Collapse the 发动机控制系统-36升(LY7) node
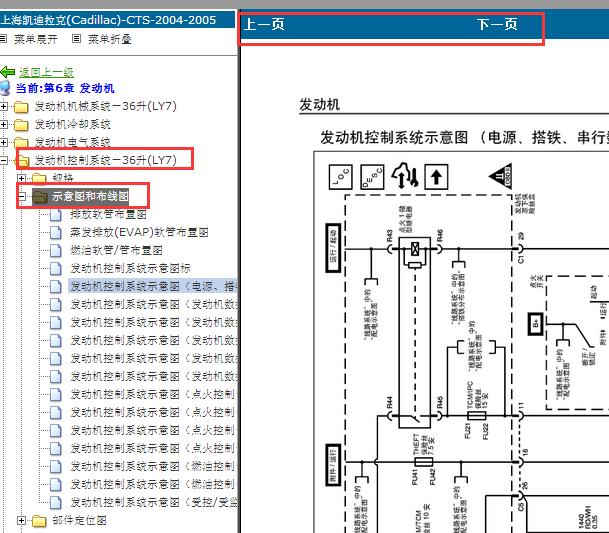 [x=3, y=160]
